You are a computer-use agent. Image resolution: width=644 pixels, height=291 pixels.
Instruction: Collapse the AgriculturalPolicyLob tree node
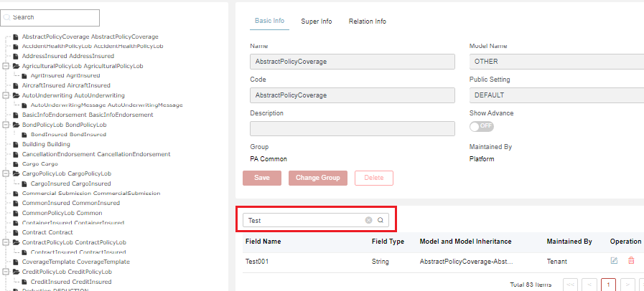tap(5, 66)
